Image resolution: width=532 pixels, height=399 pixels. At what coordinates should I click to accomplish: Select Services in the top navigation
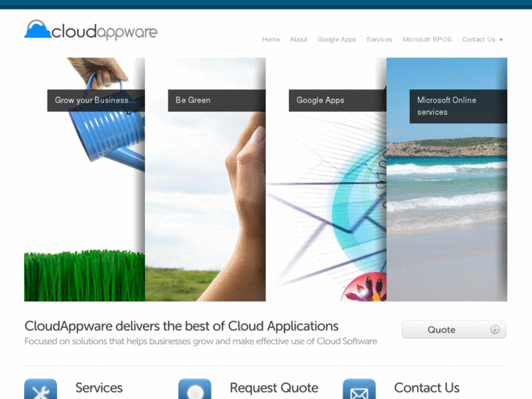[x=379, y=40]
